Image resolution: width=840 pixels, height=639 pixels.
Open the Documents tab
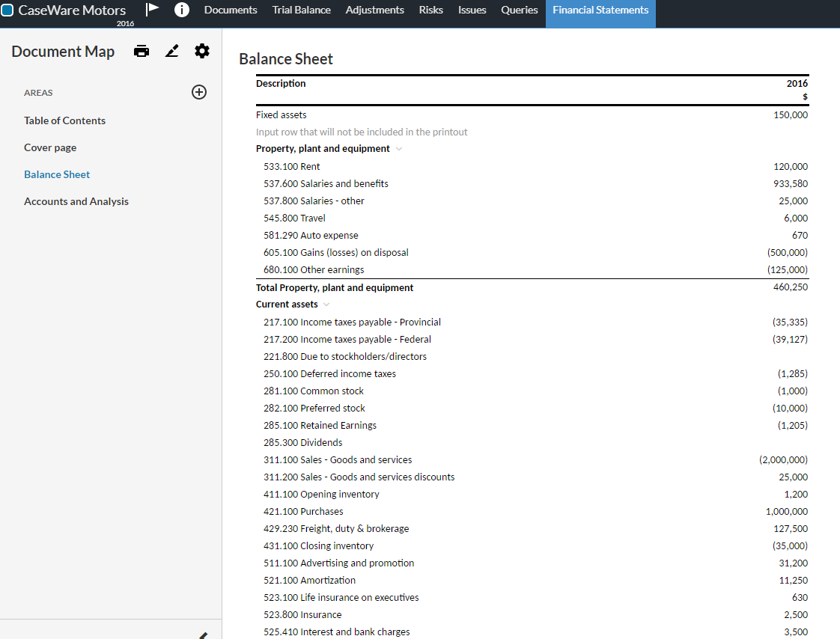point(231,10)
